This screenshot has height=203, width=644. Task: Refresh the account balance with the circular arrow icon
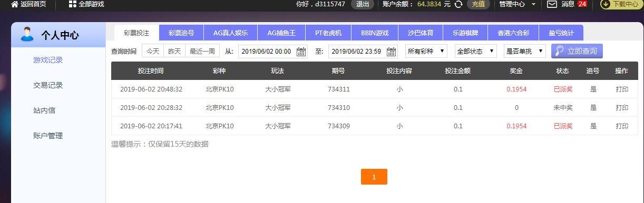[x=458, y=4]
